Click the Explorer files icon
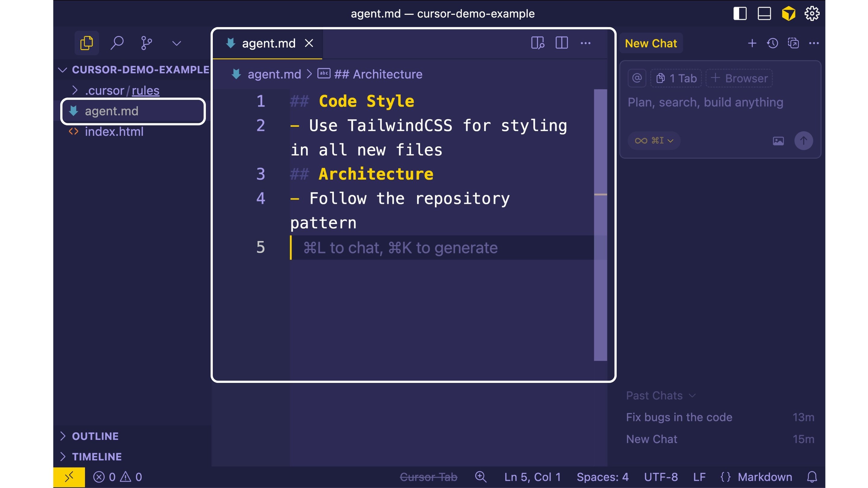 pyautogui.click(x=86, y=43)
